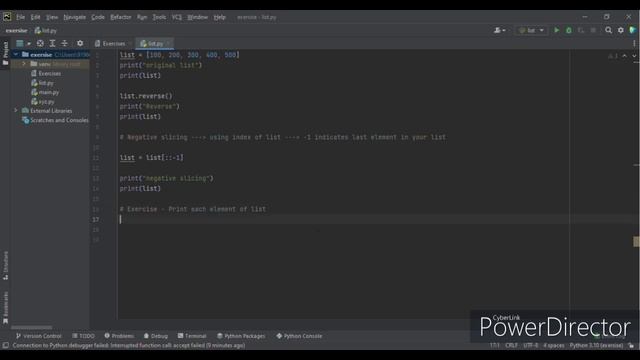Open editor tabs kebab menu
Viewport: 640px width, 360px height.
[x=634, y=43]
